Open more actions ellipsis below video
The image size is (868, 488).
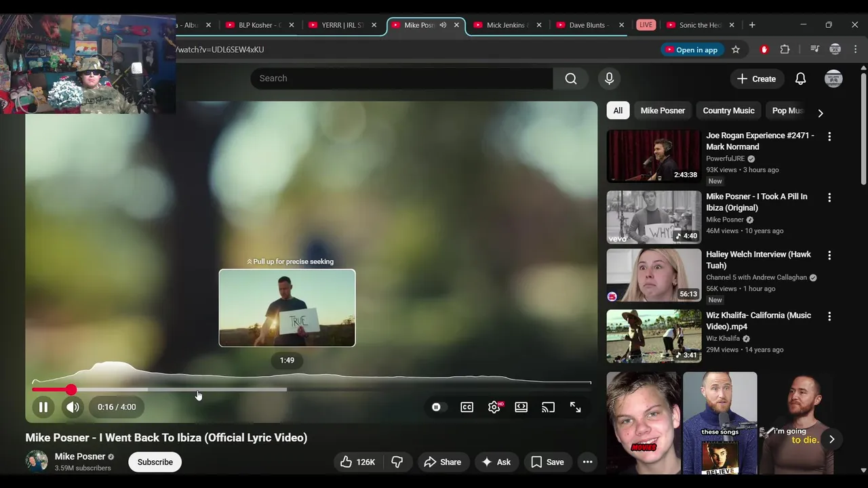(587, 462)
